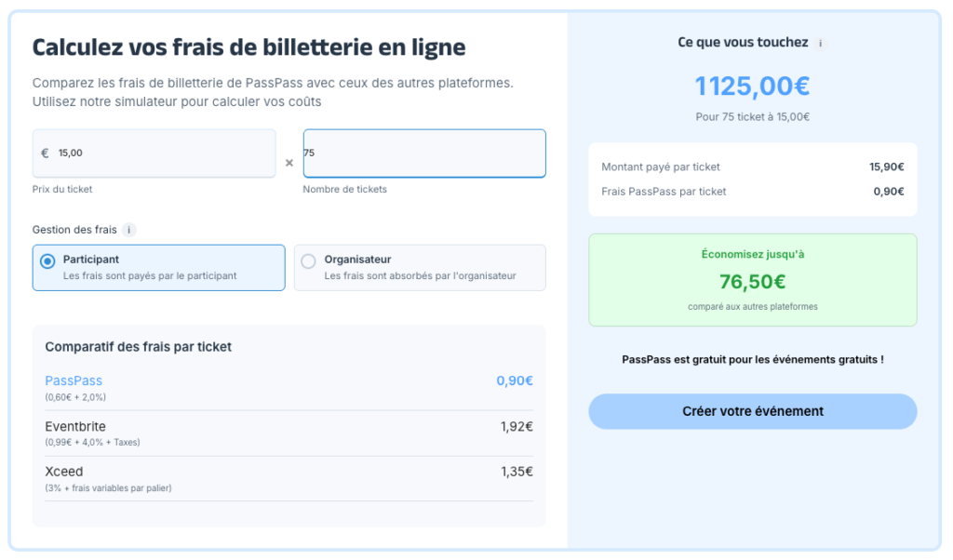The width and height of the screenshot is (953, 560).
Task: Click the PassPass fee amount 0,90€
Action: 515,380
